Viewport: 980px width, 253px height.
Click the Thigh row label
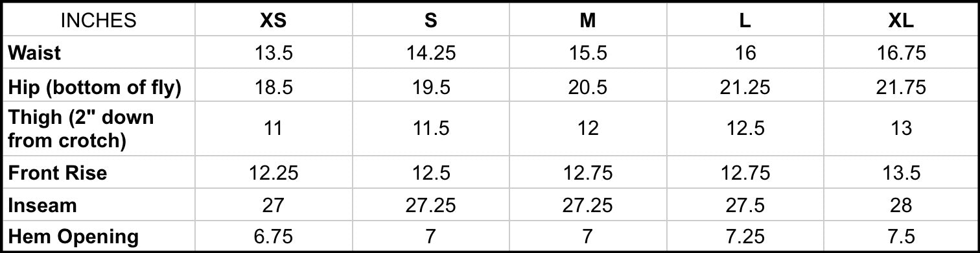80,128
